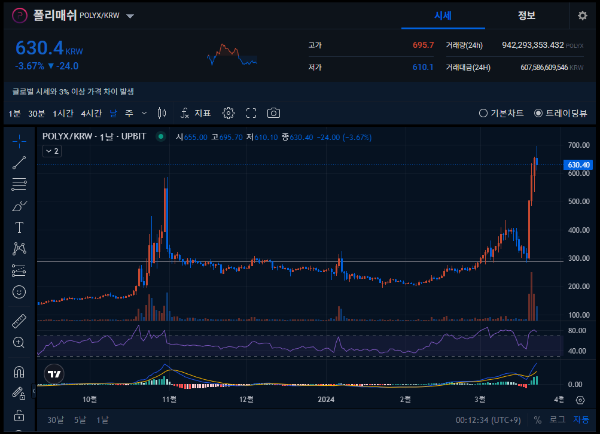This screenshot has height=434, width=600.
Task: Select the 일 daily timeframe
Action: (x=113, y=113)
